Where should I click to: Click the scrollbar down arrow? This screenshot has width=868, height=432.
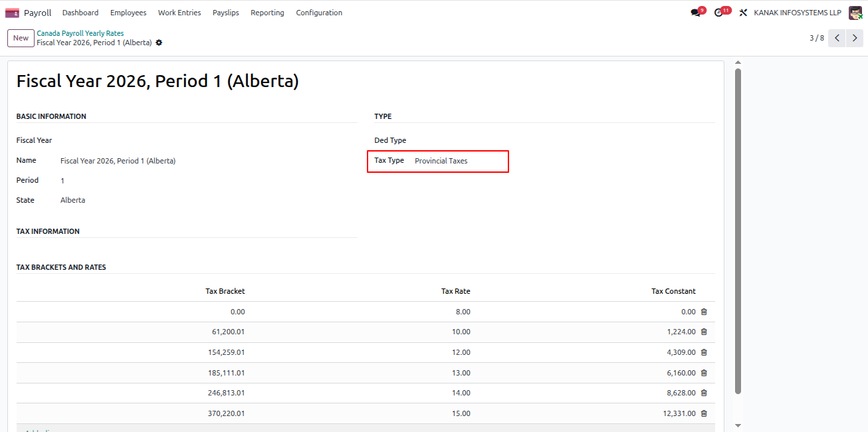pyautogui.click(x=738, y=425)
